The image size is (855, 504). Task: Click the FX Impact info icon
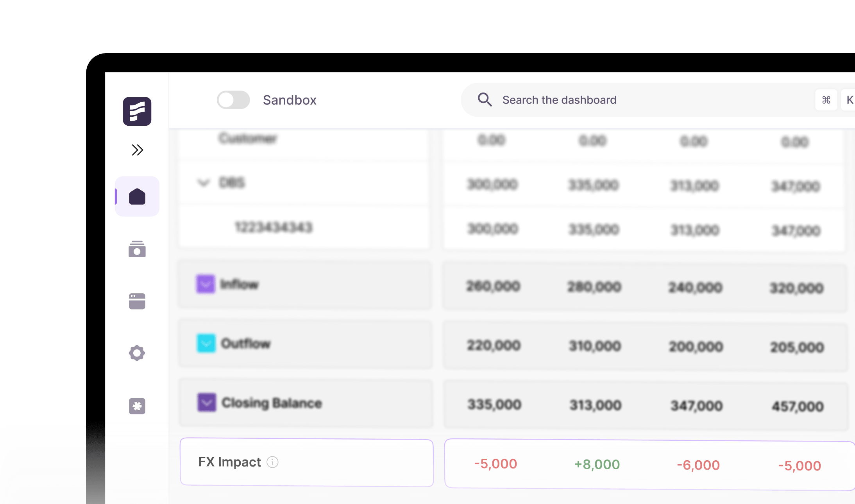click(272, 462)
